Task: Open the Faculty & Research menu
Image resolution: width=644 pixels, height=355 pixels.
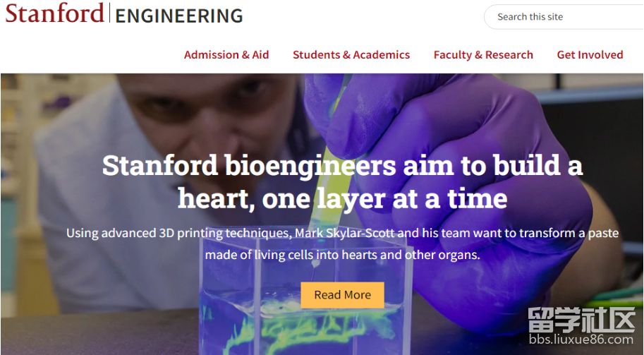Action: (x=483, y=54)
